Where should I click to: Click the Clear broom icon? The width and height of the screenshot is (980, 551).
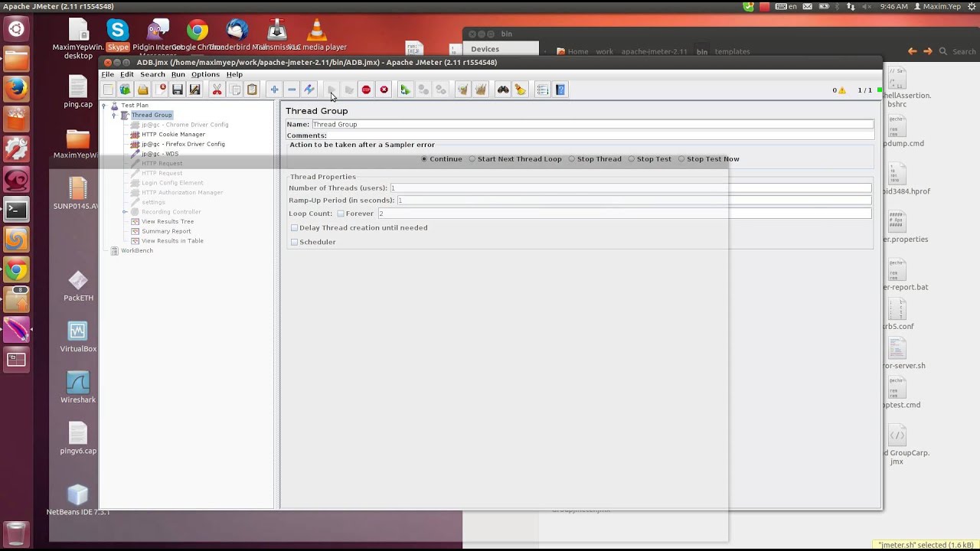tap(462, 90)
